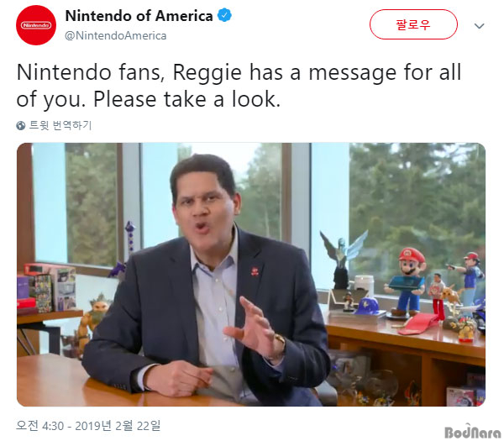
Task: Click the Mario figurine in the video
Action: click(407, 281)
